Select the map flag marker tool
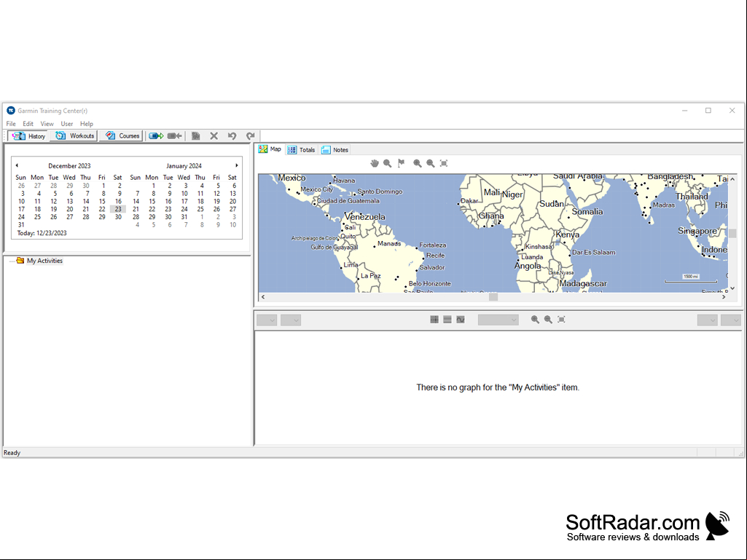 [401, 163]
